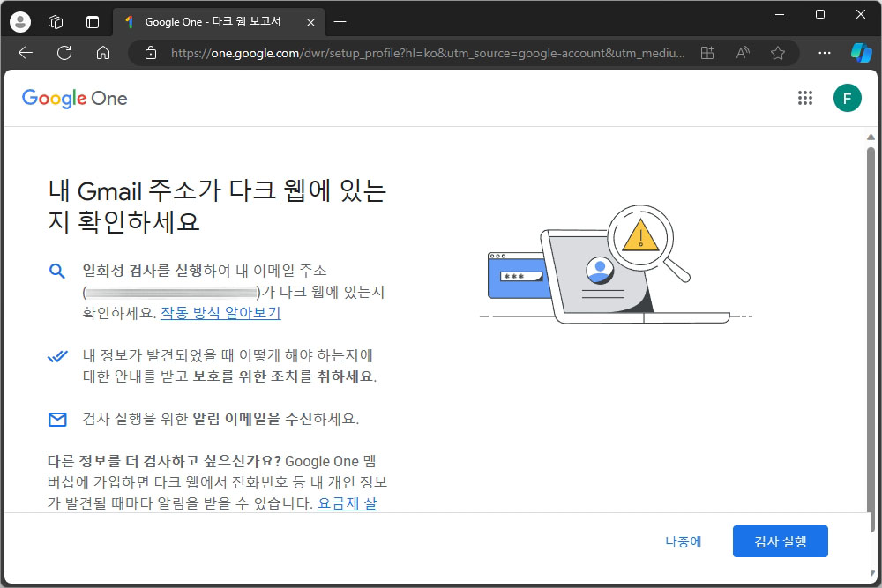The width and height of the screenshot is (882, 588).
Task: Click the search magnifier icon beside 일회성 검사
Action: pos(56,271)
